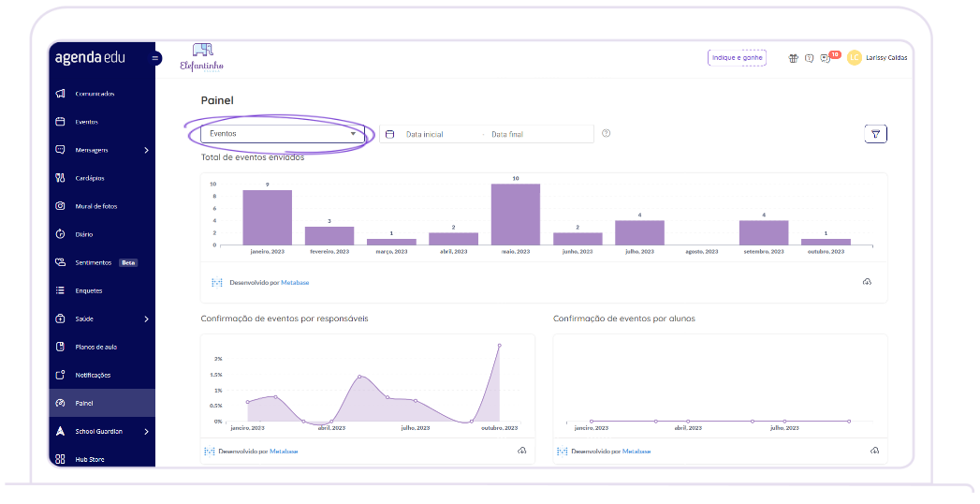Image resolution: width=980 pixels, height=504 pixels.
Task: Open the help question mark icon
Action: pyautogui.click(x=809, y=58)
